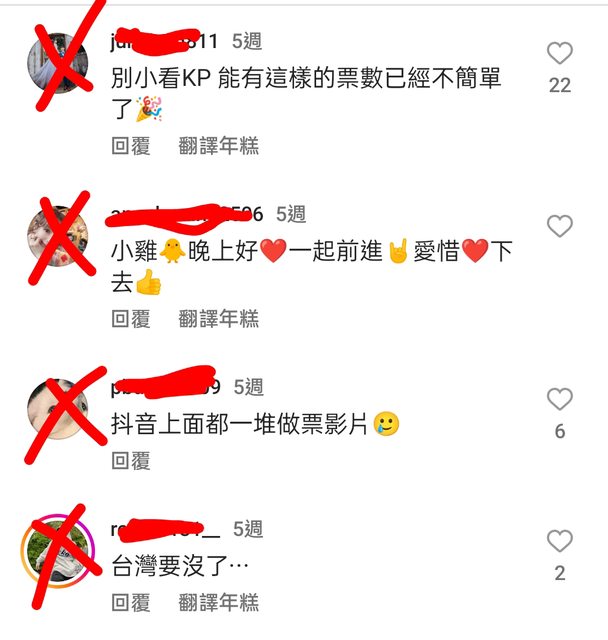Like the 抖音 videos comment
The width and height of the screenshot is (608, 640).
[x=559, y=399]
